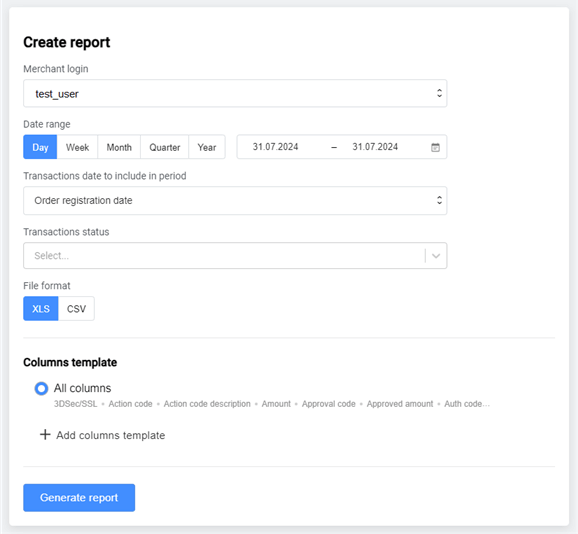
Task: Select the Week date range
Action: click(x=77, y=147)
